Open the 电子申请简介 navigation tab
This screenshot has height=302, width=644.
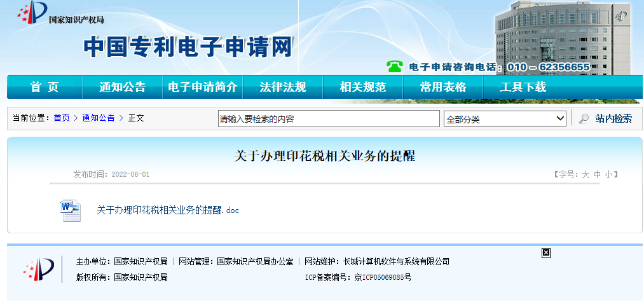pos(203,87)
